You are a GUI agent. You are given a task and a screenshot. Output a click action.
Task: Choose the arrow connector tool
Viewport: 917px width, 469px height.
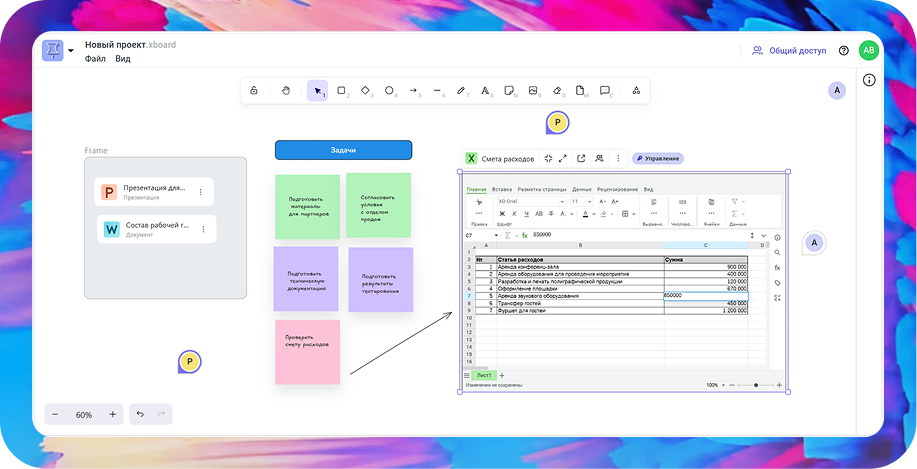[x=413, y=91]
